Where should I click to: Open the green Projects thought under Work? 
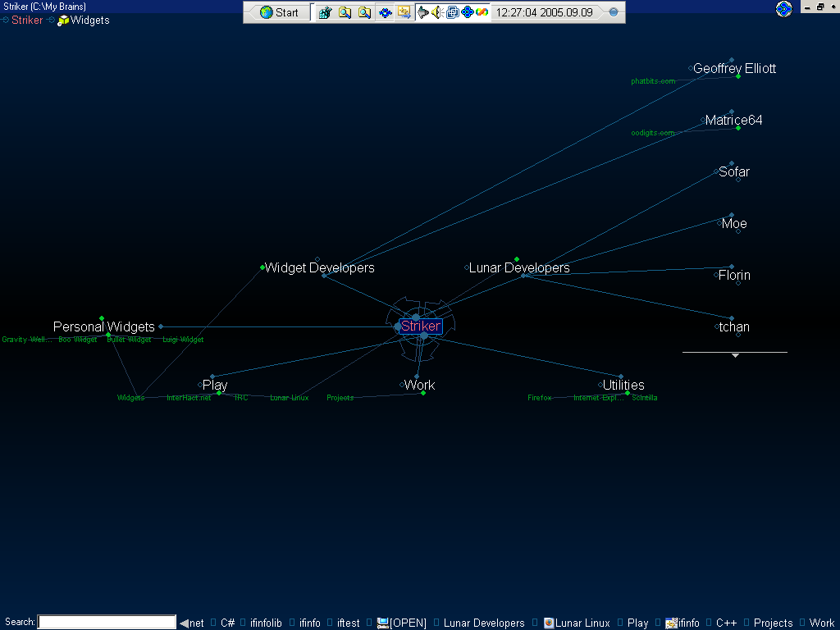click(x=340, y=398)
